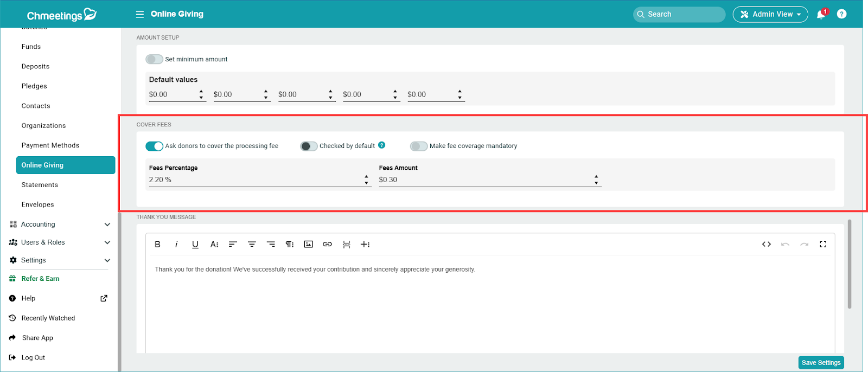The height and width of the screenshot is (372, 868).
Task: Go to Statements in the sidebar
Action: tap(40, 185)
